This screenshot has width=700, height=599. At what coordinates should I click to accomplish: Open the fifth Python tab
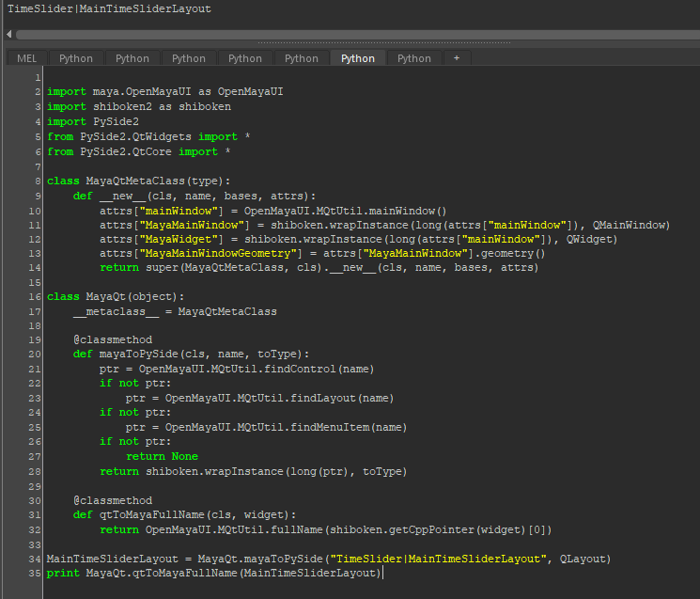coord(302,58)
